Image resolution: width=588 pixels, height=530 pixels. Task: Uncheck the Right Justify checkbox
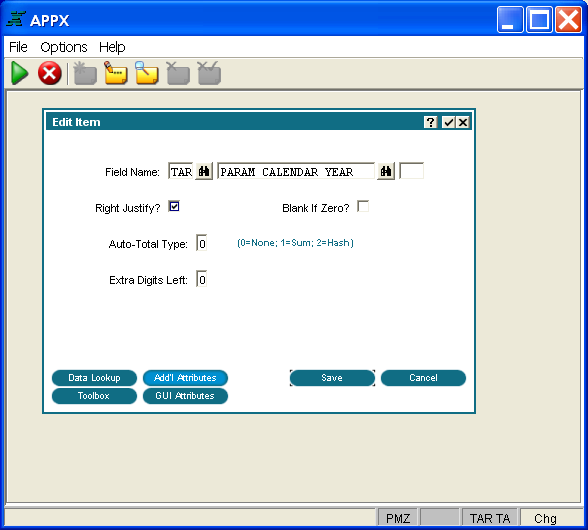[x=174, y=206]
